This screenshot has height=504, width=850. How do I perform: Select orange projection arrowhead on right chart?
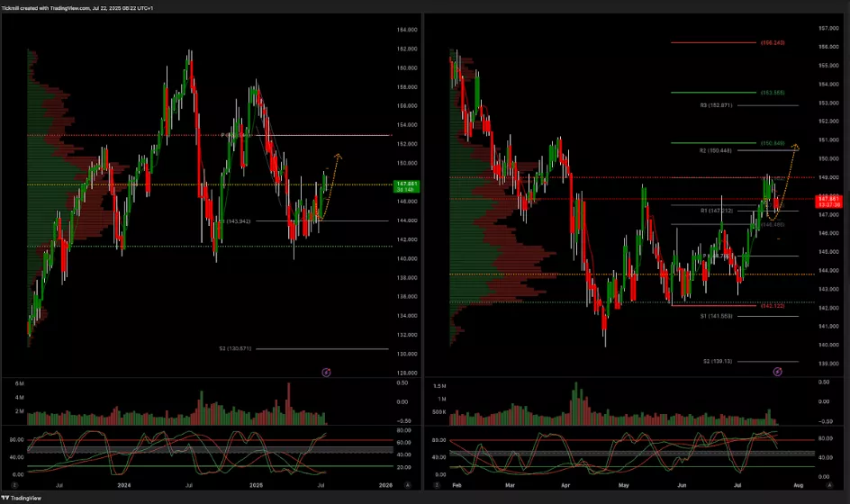coord(795,147)
